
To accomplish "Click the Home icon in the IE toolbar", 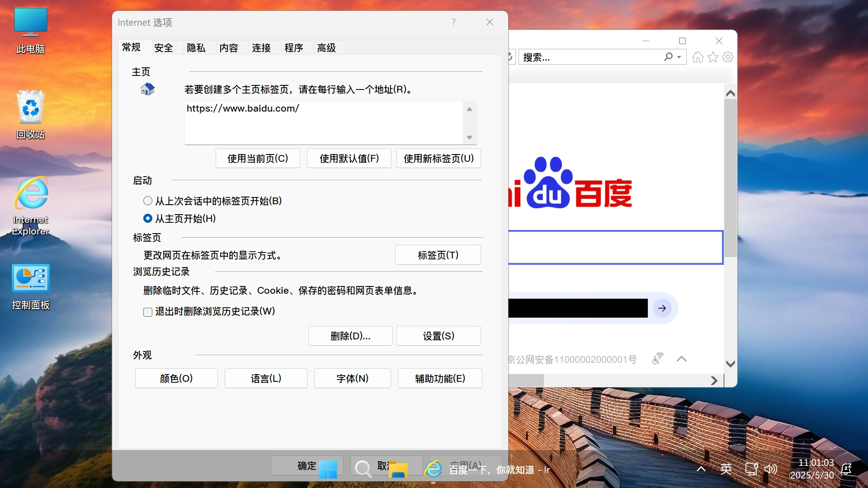I will (x=698, y=57).
